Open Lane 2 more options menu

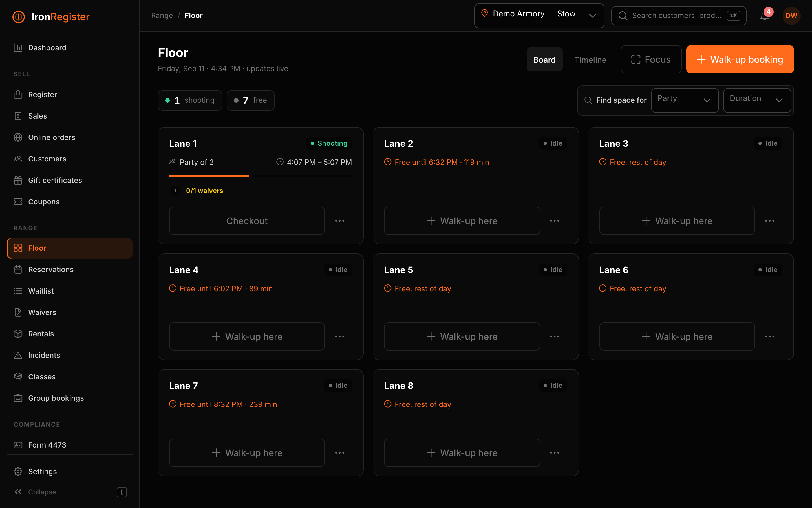click(x=555, y=221)
